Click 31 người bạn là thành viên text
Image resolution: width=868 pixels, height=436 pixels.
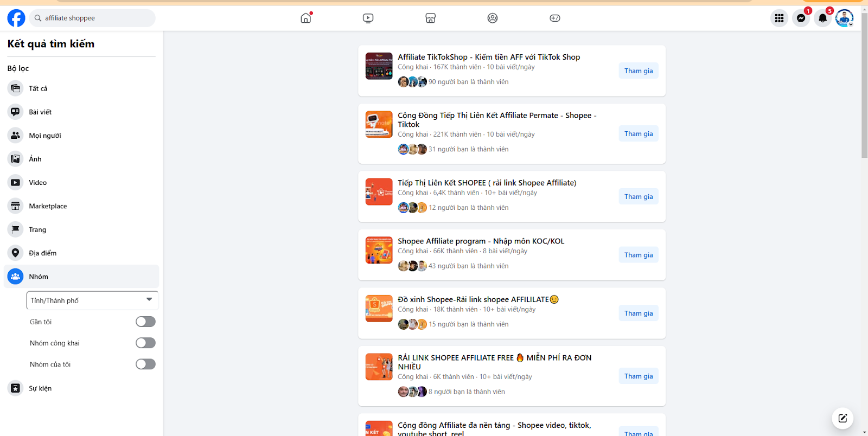(x=469, y=149)
